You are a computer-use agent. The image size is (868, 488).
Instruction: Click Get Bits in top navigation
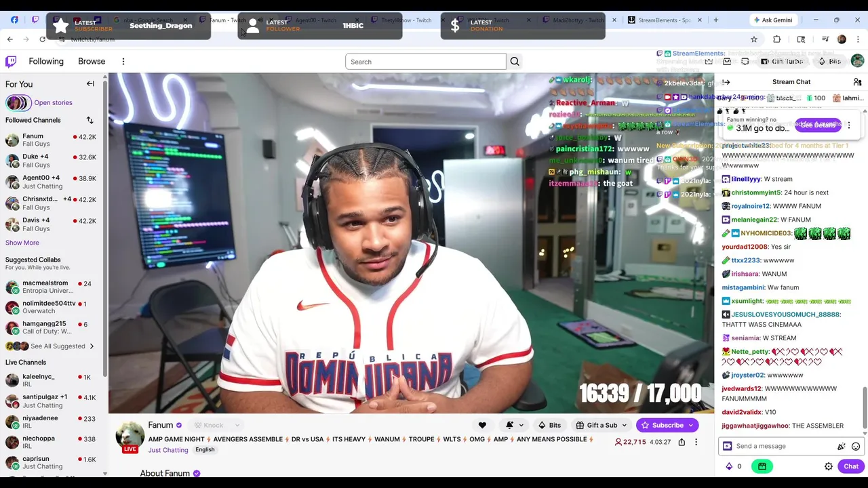[x=830, y=62]
